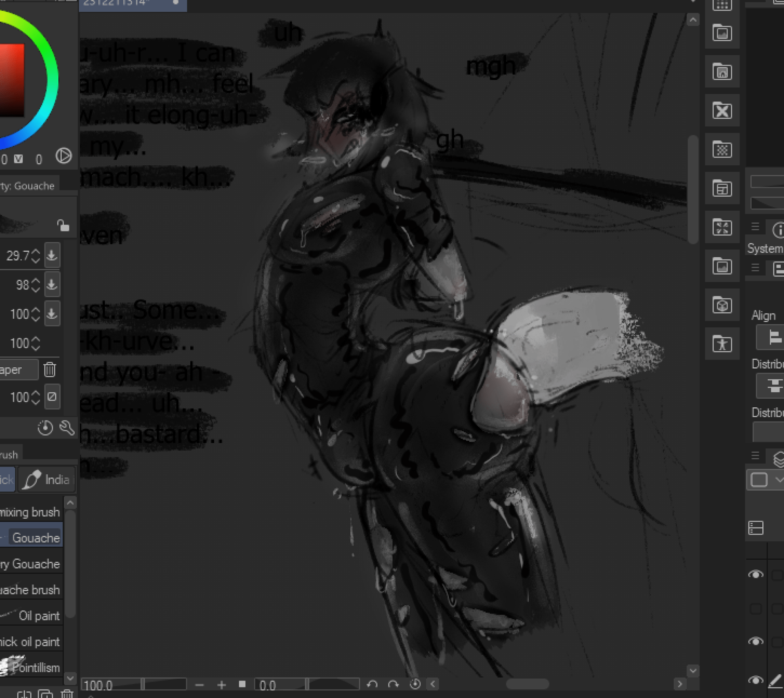Toggle top layer eye visibility icon
Image resolution: width=784 pixels, height=698 pixels.
pos(755,574)
